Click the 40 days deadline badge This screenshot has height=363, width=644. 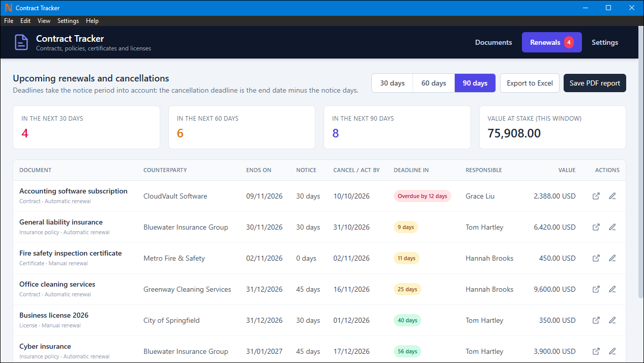(407, 320)
